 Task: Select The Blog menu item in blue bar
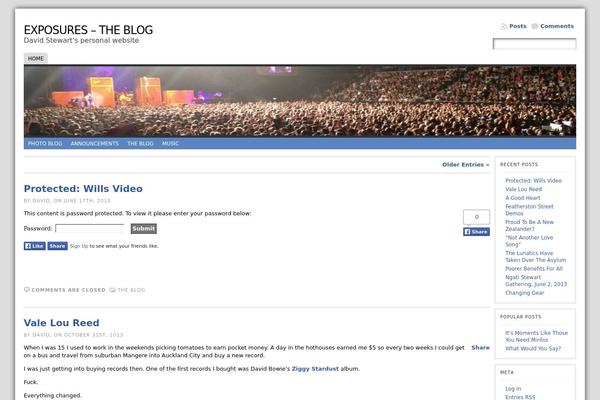pyautogui.click(x=140, y=144)
